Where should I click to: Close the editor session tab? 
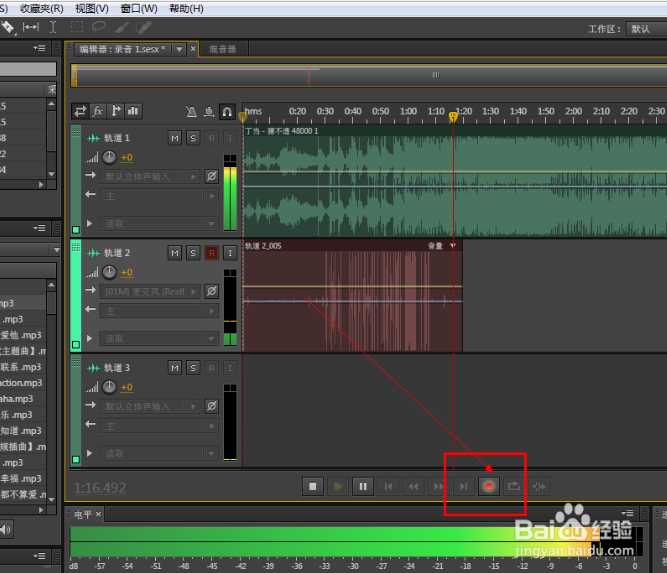coord(193,49)
